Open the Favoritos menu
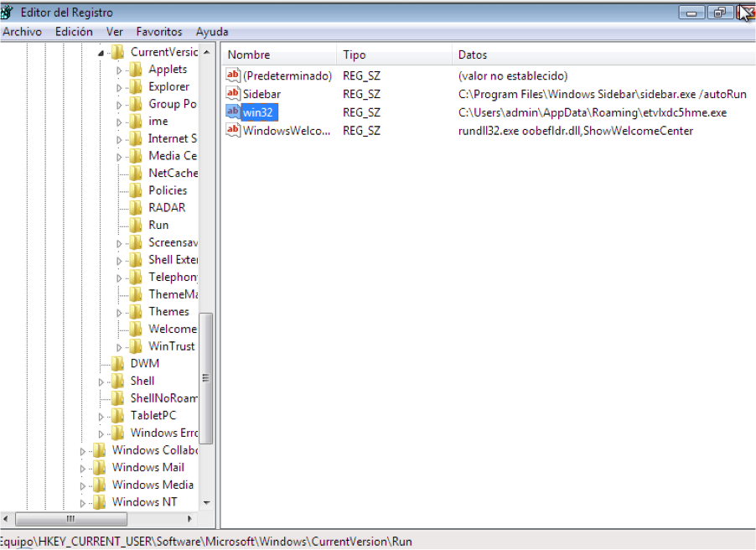756x550 pixels. 159,32
